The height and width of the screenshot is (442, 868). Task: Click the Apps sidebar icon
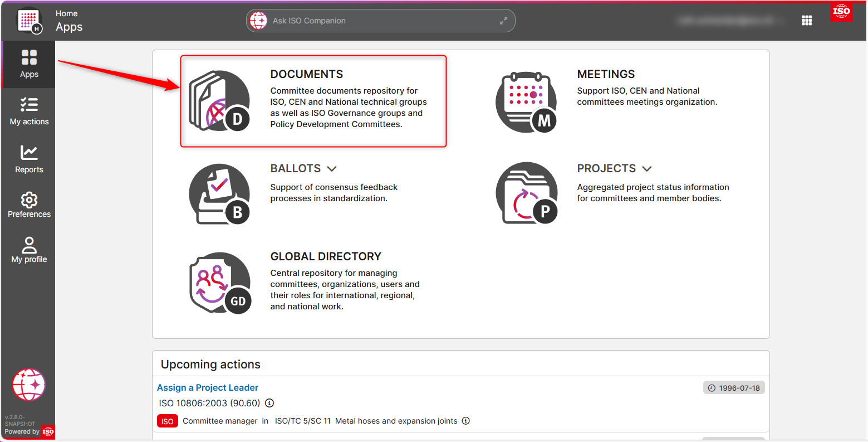pos(29,64)
